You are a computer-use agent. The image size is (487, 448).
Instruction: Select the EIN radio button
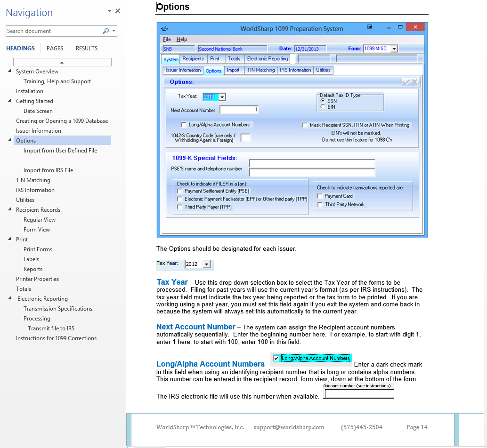point(323,107)
